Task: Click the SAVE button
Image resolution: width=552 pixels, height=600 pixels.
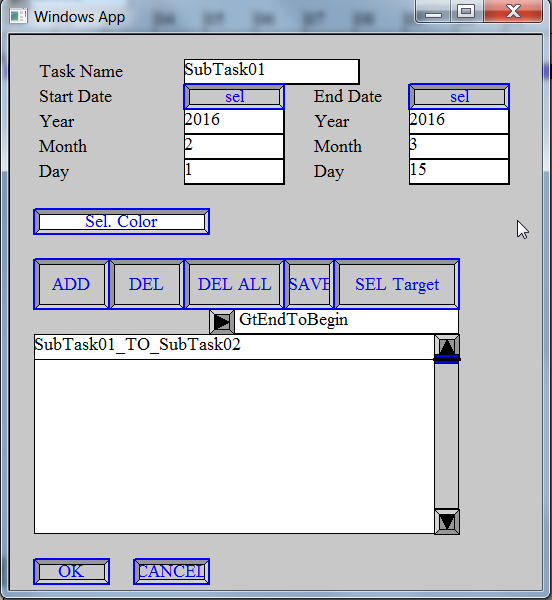Action: click(309, 284)
